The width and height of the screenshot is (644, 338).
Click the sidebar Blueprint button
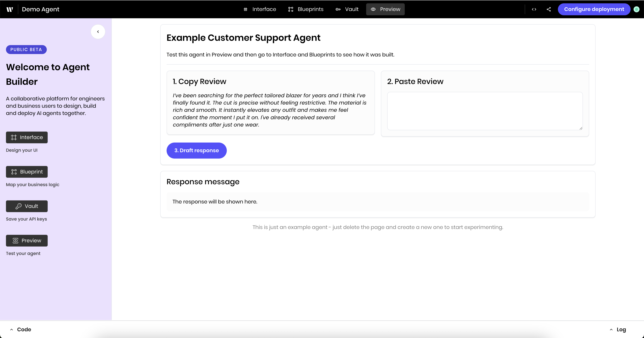(x=27, y=172)
